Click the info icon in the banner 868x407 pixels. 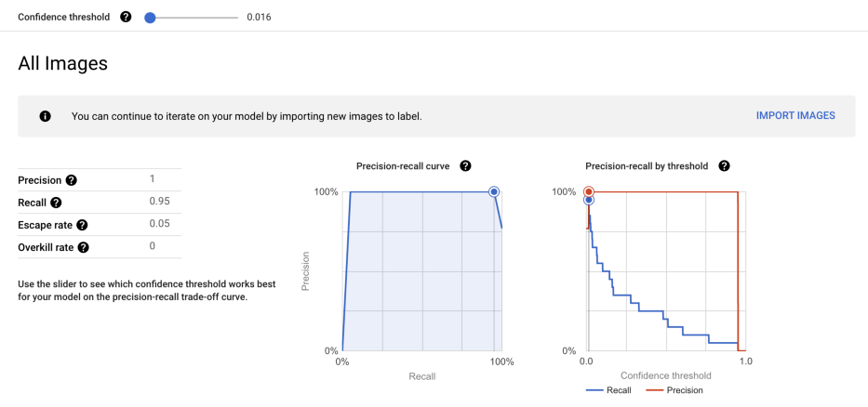pyautogui.click(x=44, y=116)
